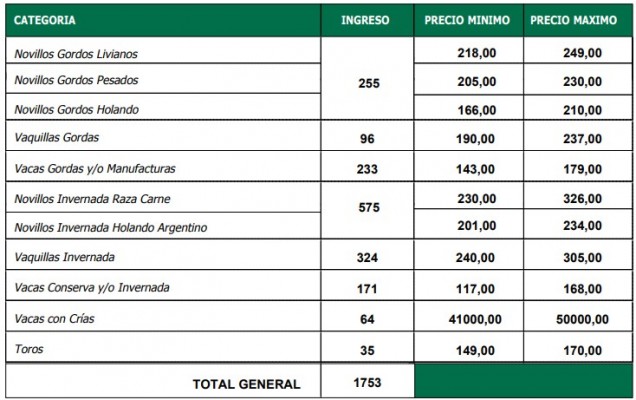Select the Novillos Gordos Holando cell

(x=163, y=107)
